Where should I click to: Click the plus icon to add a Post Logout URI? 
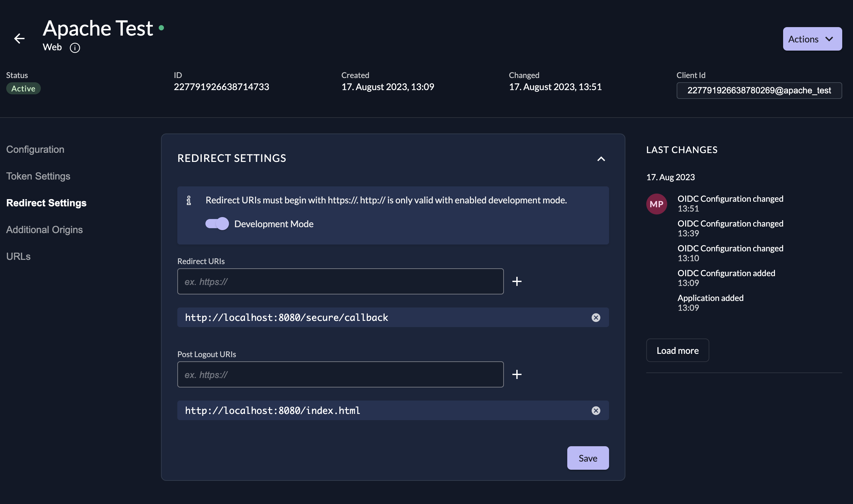[517, 374]
